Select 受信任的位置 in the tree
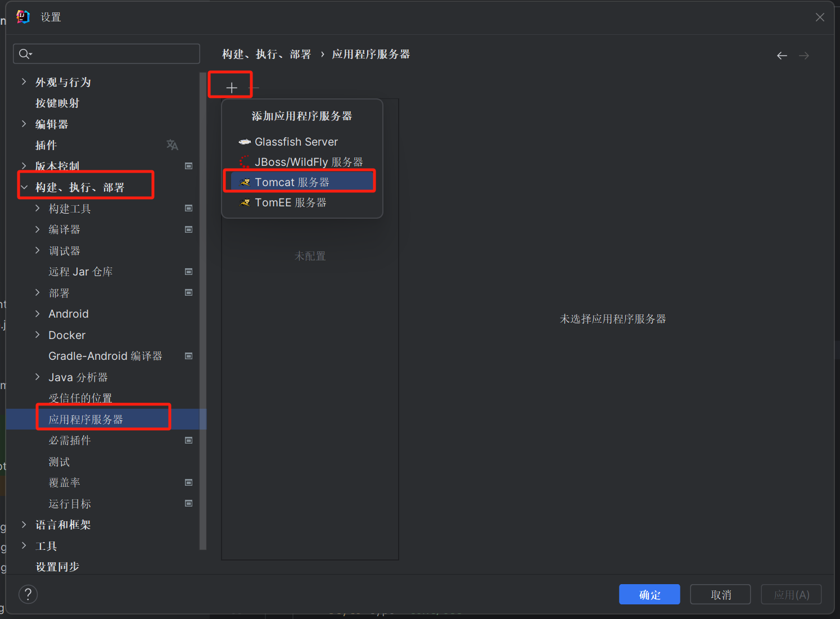840x619 pixels. click(80, 398)
